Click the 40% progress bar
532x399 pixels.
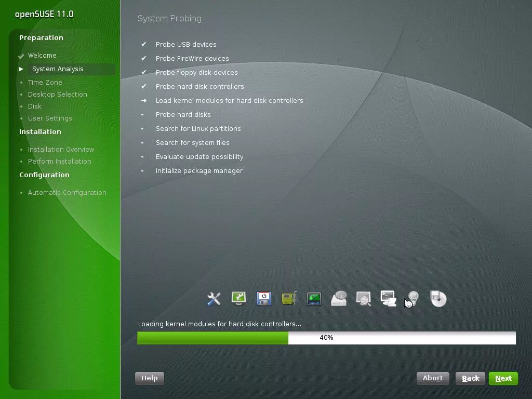pyautogui.click(x=326, y=338)
